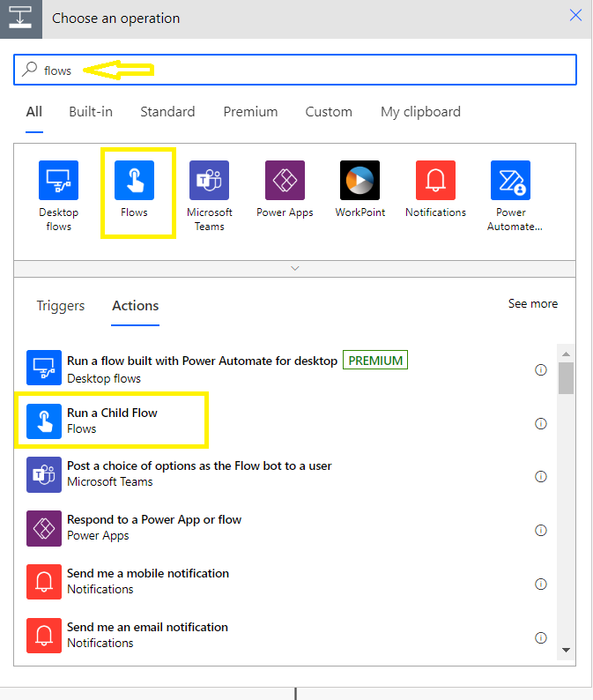Viewport: 593px width, 700px height.
Task: Choose the Power Apps connector icon
Action: pyautogui.click(x=285, y=180)
